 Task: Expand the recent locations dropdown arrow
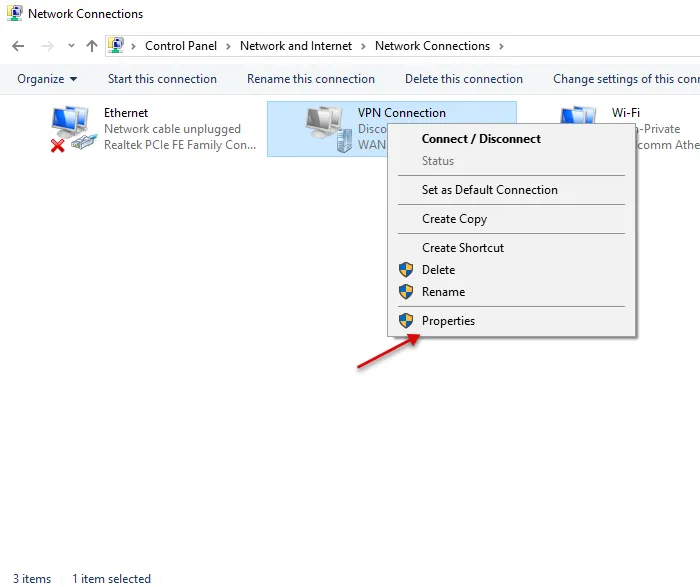71,46
